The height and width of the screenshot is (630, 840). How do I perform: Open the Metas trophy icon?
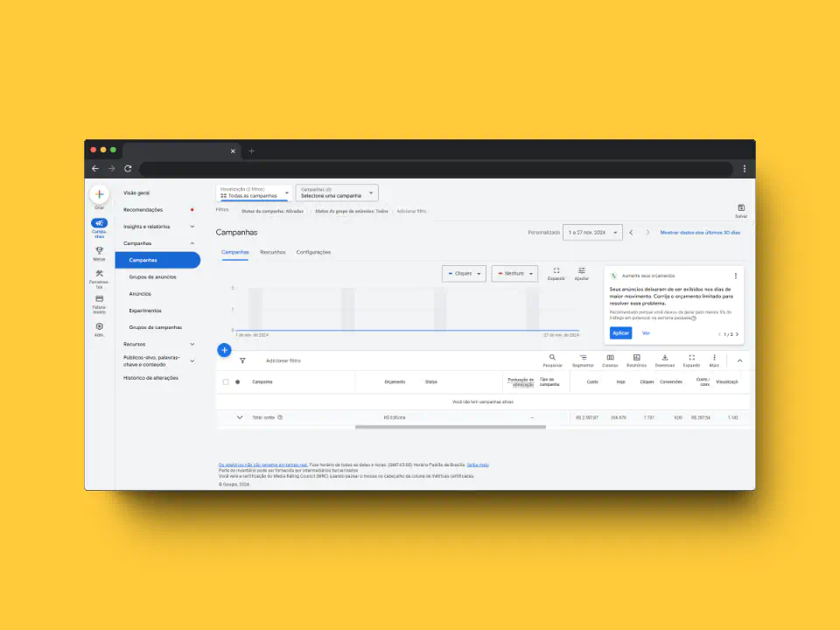pos(99,251)
